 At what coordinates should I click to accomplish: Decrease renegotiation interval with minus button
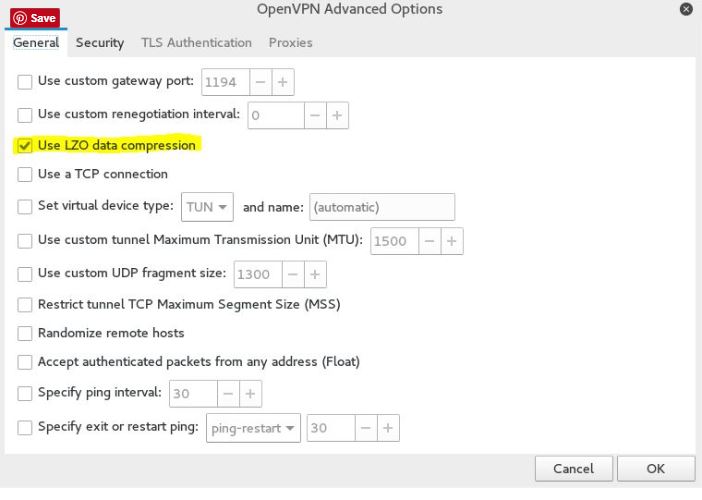tap(315, 115)
